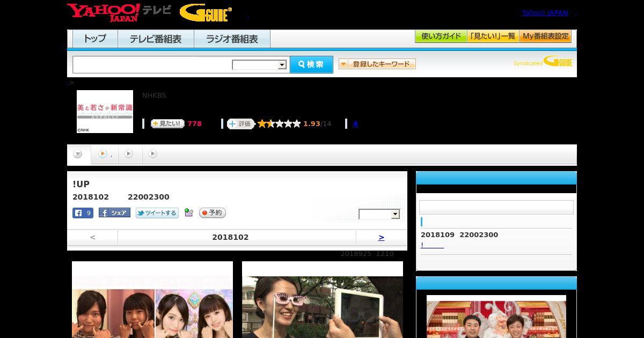Image resolution: width=644 pixels, height=338 pixels.
Task: Open the review count link 4
Action: [x=355, y=124]
